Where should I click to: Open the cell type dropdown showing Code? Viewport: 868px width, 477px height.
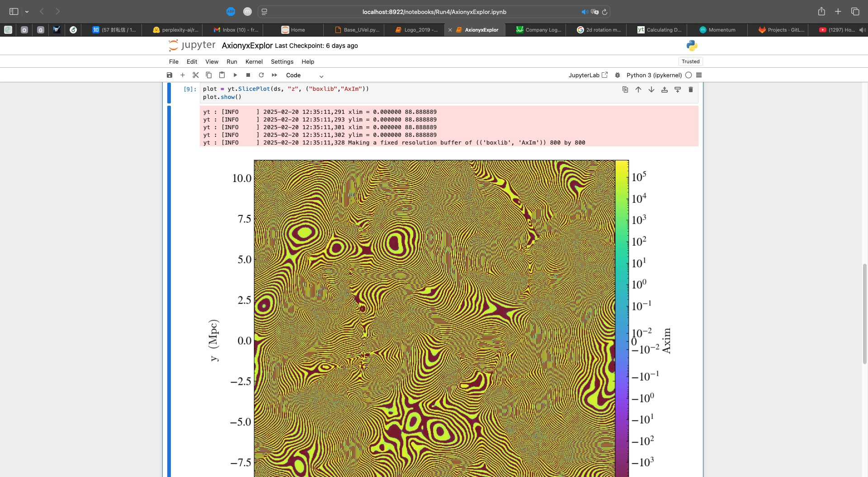point(305,75)
